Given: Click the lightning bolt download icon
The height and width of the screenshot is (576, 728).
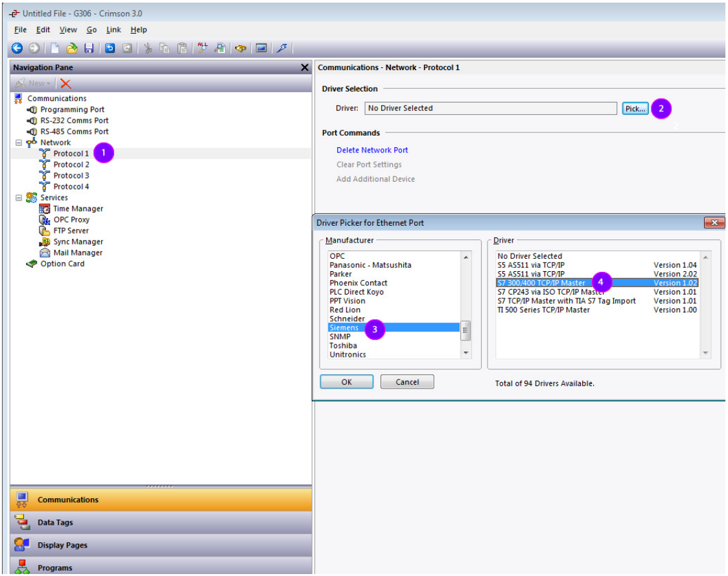Looking at the screenshot, I should [282, 48].
